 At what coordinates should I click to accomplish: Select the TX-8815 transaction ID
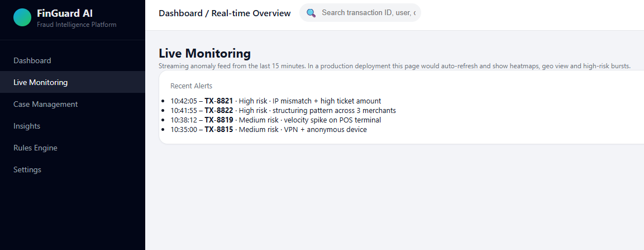coord(218,129)
